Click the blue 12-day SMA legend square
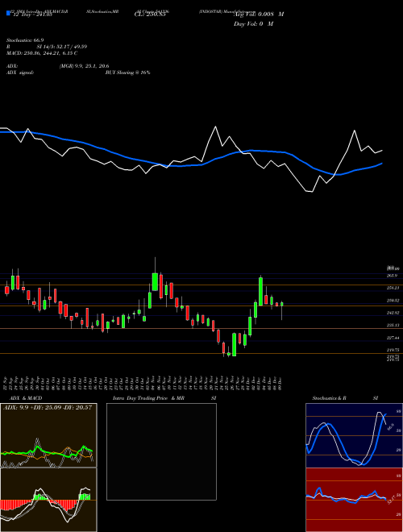This screenshot has width=403, height=532. [8, 14]
